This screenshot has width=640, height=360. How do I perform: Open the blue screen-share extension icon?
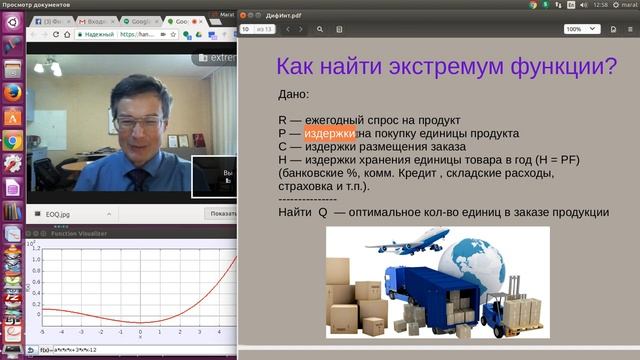[212, 36]
